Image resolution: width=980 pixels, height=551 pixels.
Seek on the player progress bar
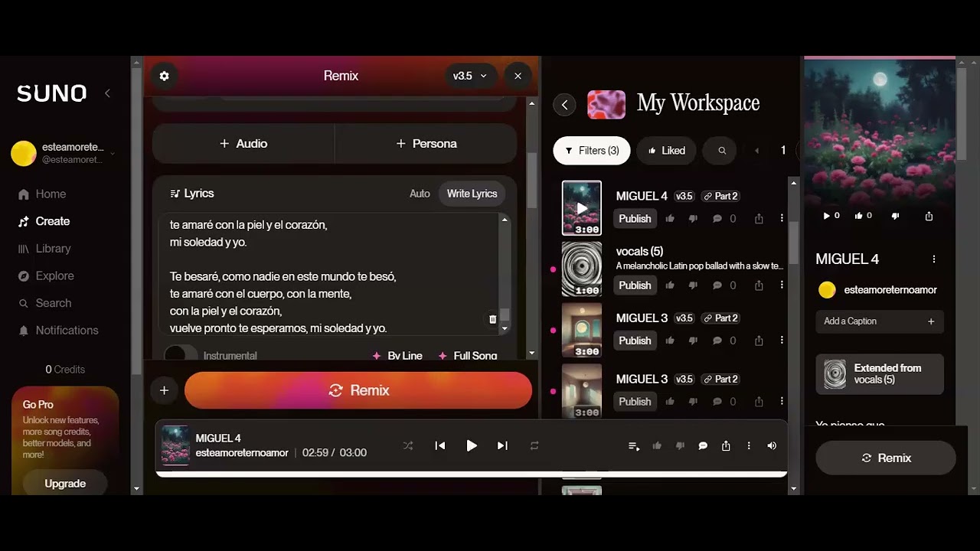tap(472, 474)
